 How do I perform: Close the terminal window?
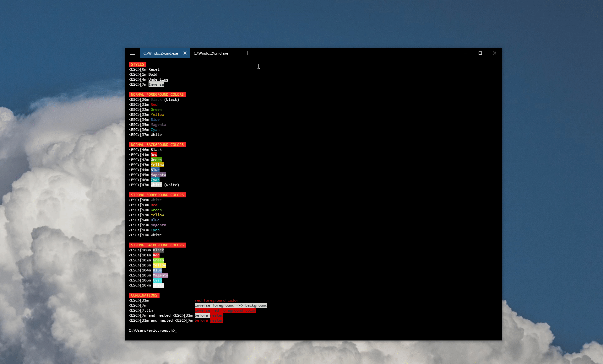(495, 53)
